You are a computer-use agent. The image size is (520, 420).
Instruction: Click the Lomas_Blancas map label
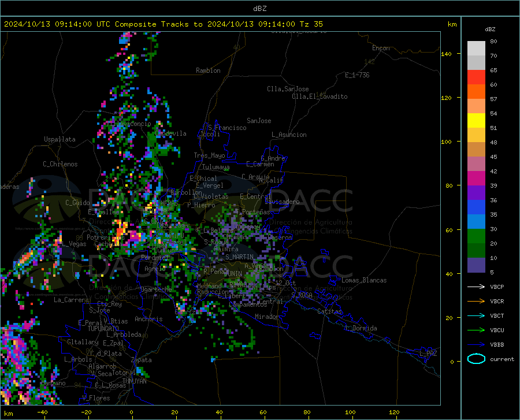click(x=364, y=280)
